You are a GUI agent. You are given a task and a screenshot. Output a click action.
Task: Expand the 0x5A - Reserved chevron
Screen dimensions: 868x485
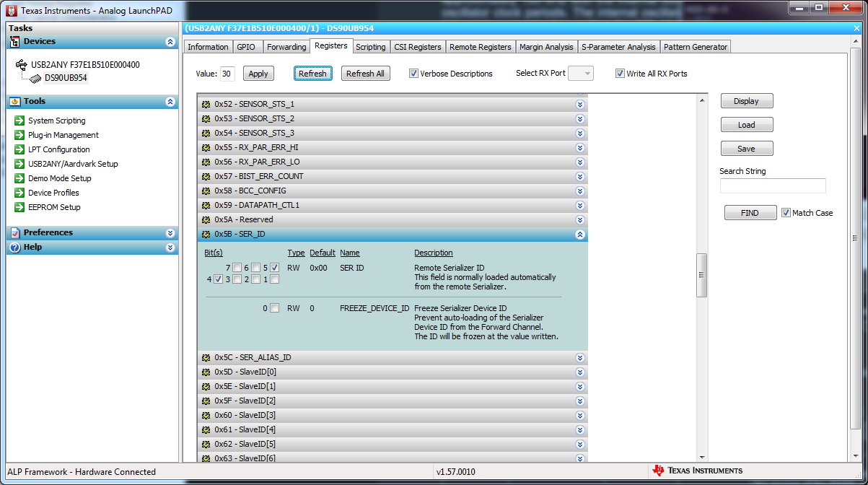[x=579, y=219]
